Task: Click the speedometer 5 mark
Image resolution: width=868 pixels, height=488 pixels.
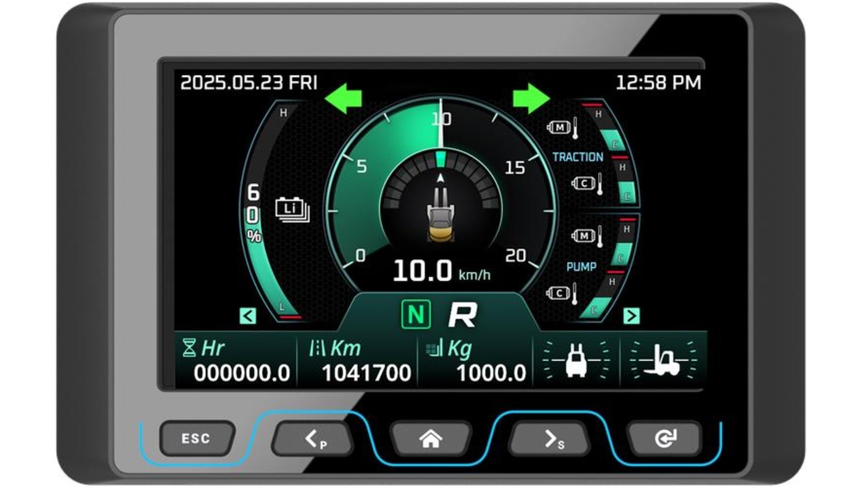Action: click(x=362, y=166)
